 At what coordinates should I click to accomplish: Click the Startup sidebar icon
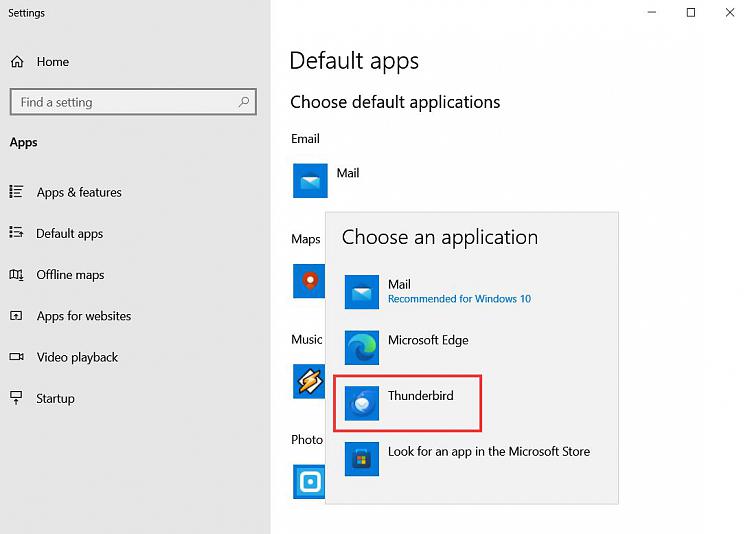click(x=16, y=398)
